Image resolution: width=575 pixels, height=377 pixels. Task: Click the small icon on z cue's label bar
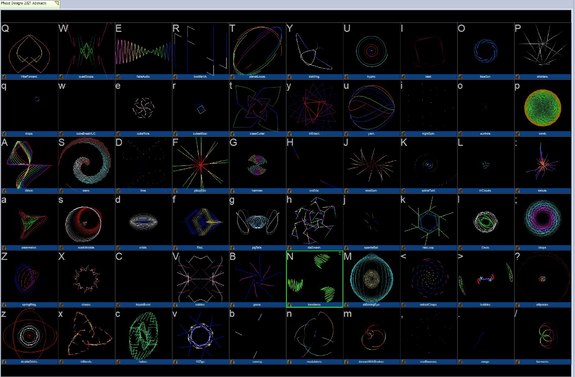tap(4, 362)
